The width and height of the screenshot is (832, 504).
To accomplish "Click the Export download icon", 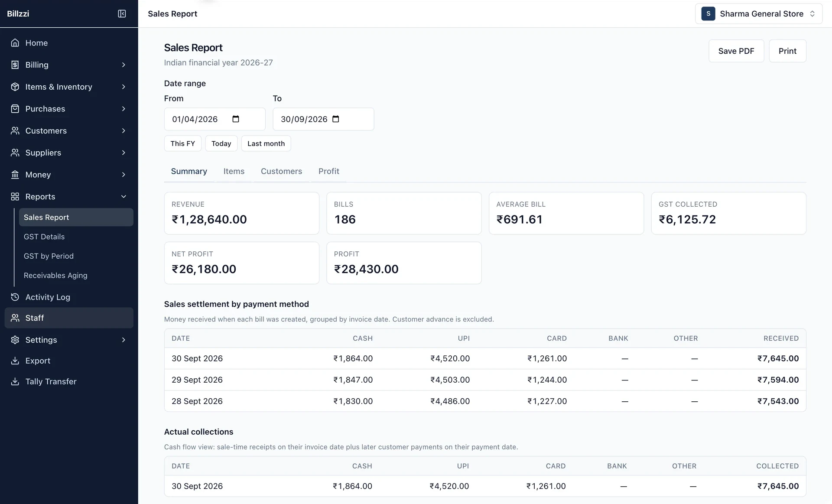I will tap(15, 361).
